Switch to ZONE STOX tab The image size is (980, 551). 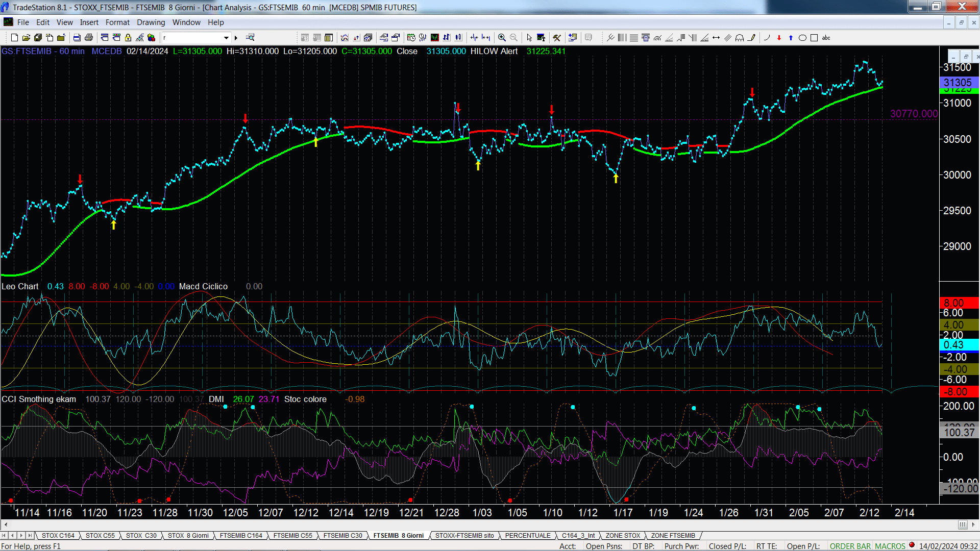(623, 536)
